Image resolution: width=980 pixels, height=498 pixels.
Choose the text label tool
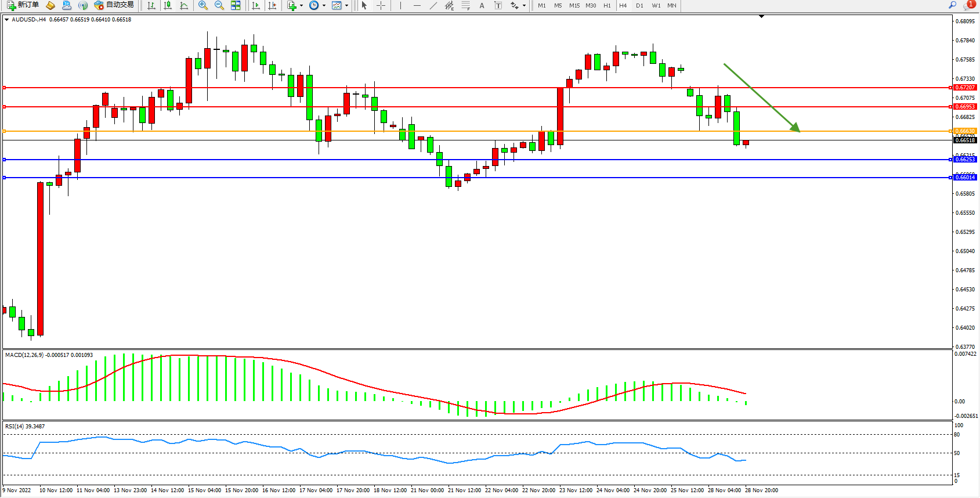coord(482,5)
